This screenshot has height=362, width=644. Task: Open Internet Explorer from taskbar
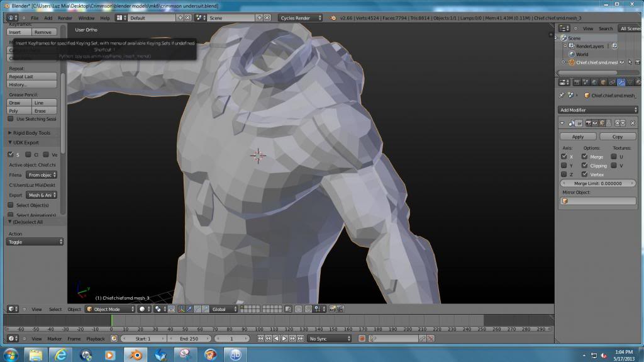click(x=61, y=354)
